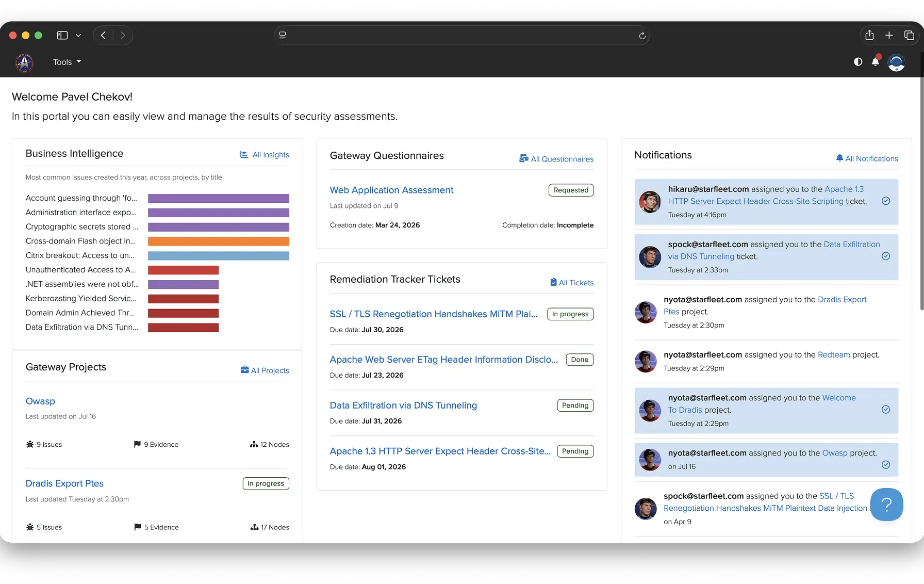Click the page vertical scrollbar
The width and height of the screenshot is (924, 584).
[x=921, y=181]
